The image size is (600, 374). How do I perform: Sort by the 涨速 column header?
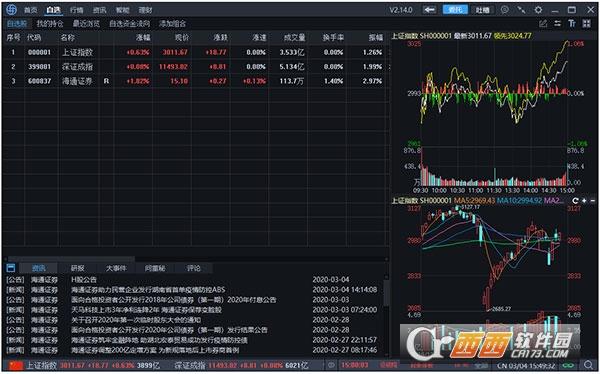click(259, 38)
